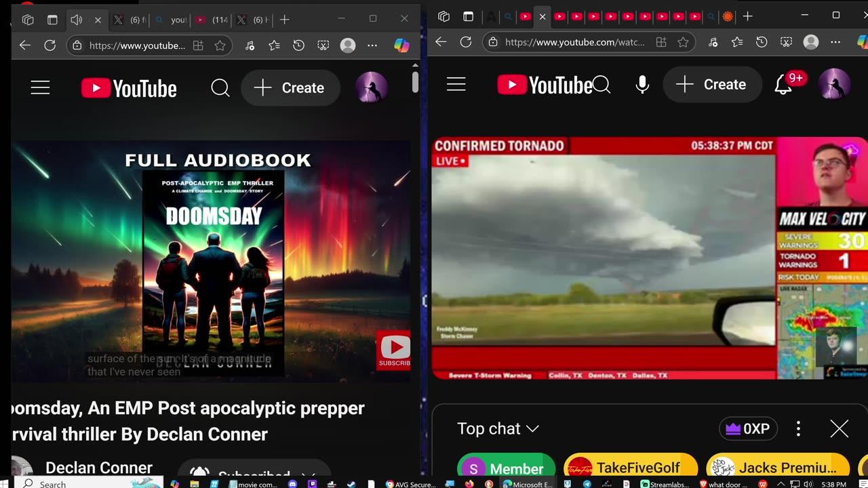The height and width of the screenshot is (488, 868).
Task: Switch to 'yout' search tab in left browser
Action: [170, 20]
